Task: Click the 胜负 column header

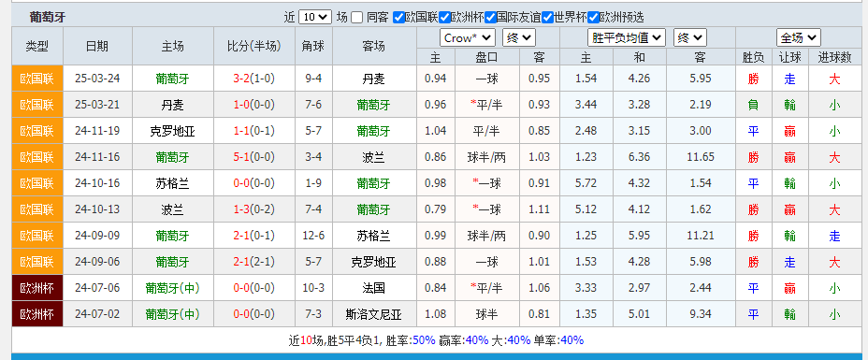Action: (x=753, y=58)
